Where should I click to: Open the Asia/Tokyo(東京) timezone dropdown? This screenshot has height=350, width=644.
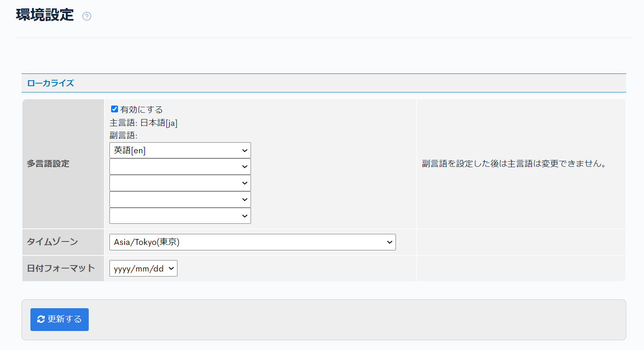pos(252,242)
